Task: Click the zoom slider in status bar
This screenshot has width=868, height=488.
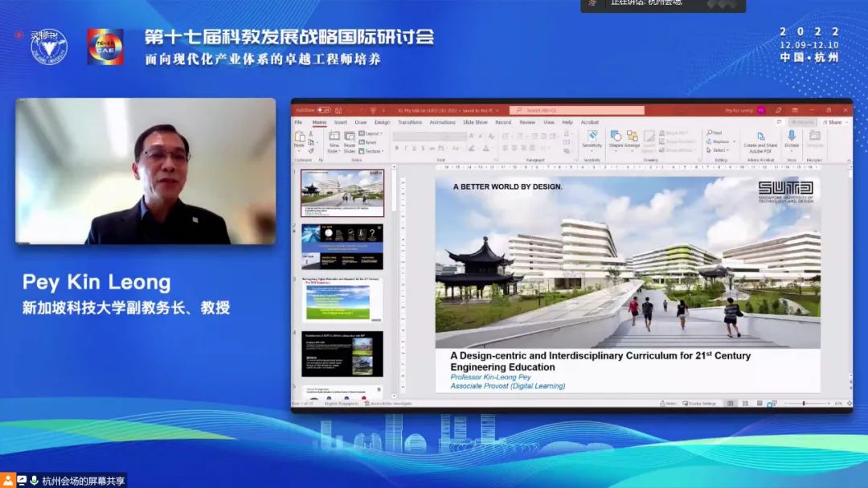Action: 805,404
